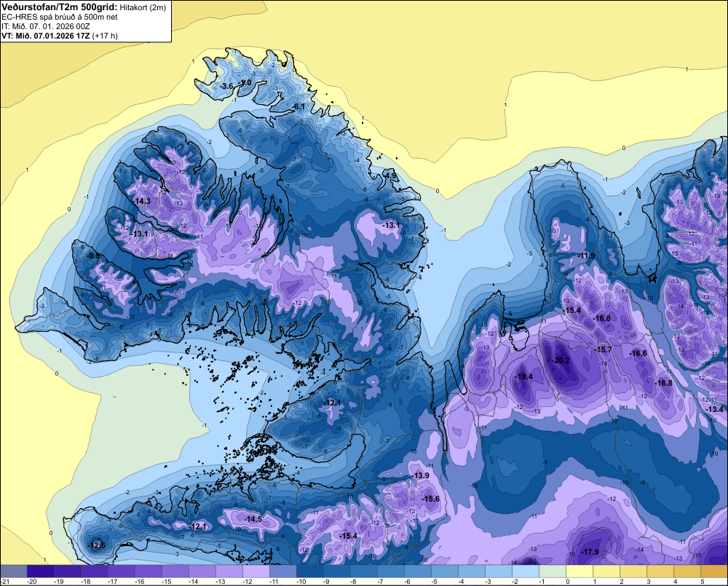
Task: Click the legend swatch labeled 0
Action: (x=579, y=571)
